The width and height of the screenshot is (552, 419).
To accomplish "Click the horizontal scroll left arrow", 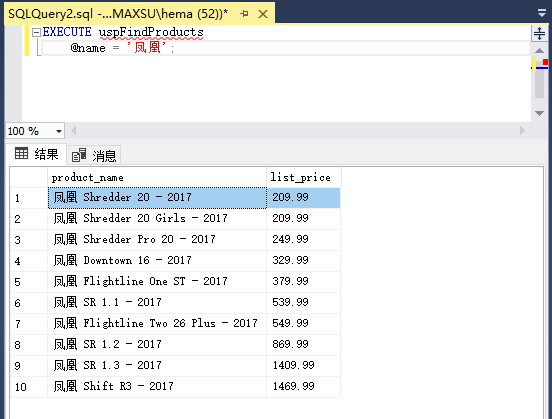I will (74, 131).
